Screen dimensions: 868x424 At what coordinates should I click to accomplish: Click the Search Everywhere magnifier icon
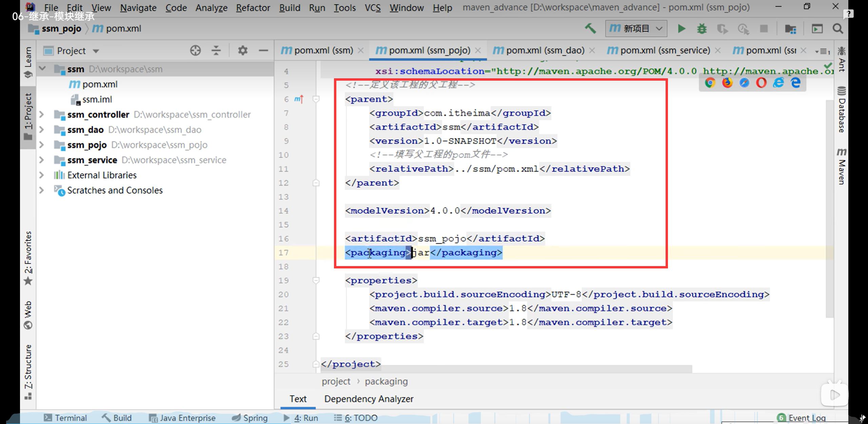click(x=838, y=28)
